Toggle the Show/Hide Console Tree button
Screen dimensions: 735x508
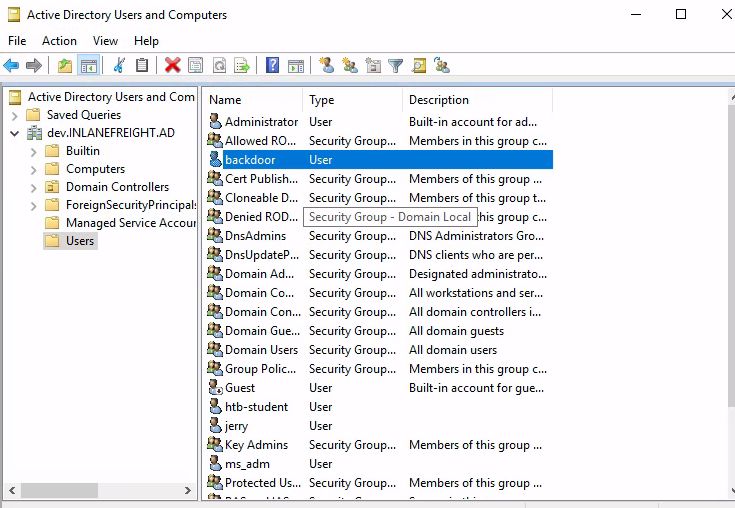88,66
